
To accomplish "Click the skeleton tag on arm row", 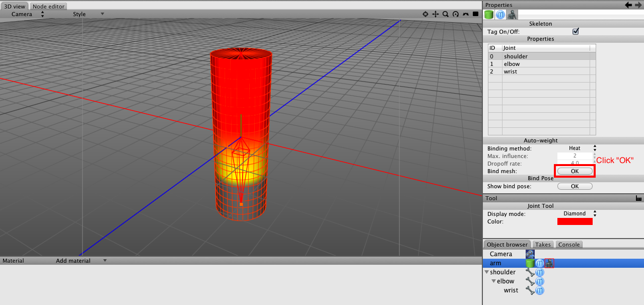I will 549,263.
